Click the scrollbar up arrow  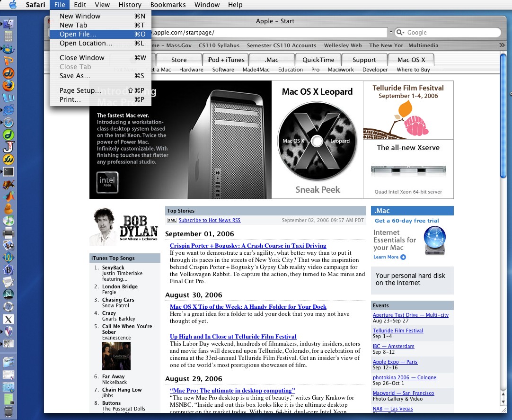pos(503,394)
